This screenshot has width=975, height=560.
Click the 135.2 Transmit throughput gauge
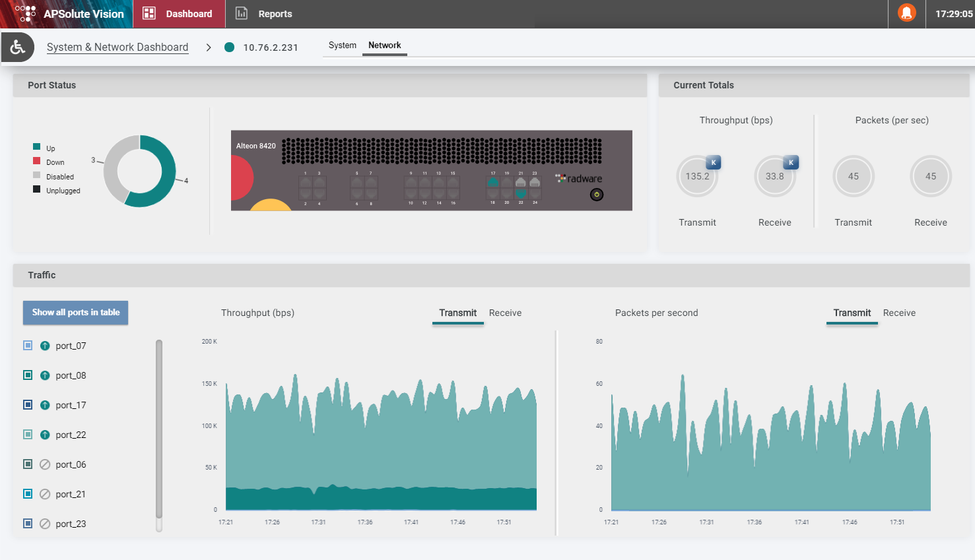(697, 176)
